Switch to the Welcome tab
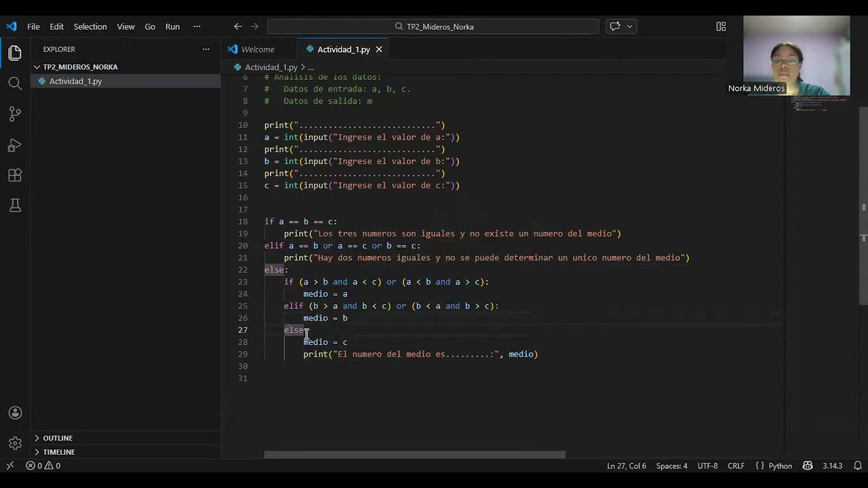Image resolution: width=868 pixels, height=488 pixels. pos(258,49)
